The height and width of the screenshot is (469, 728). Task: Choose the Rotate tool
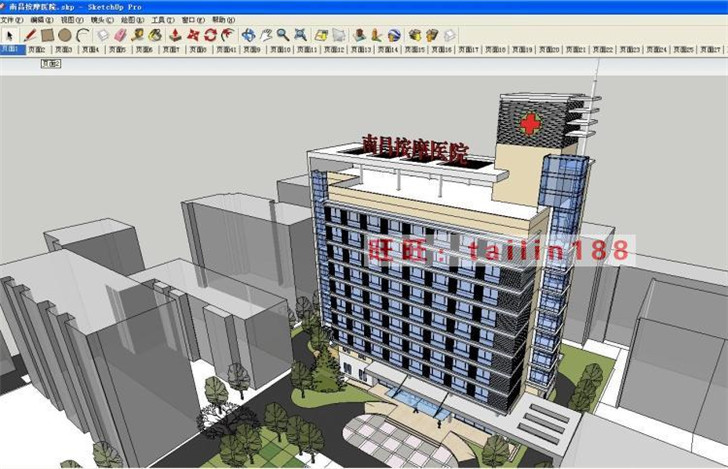210,35
